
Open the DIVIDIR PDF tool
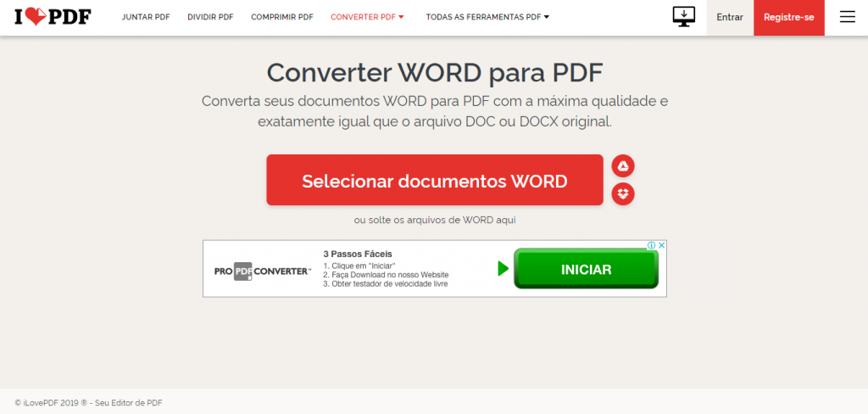click(210, 17)
